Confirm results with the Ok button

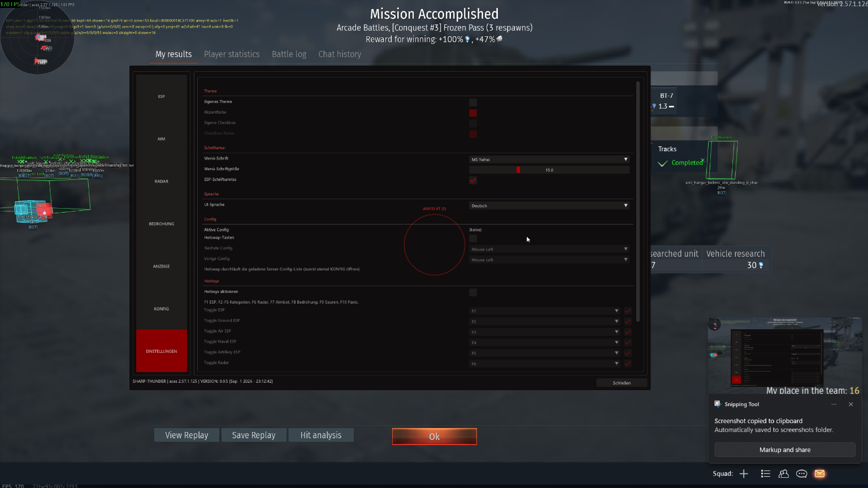[435, 437]
